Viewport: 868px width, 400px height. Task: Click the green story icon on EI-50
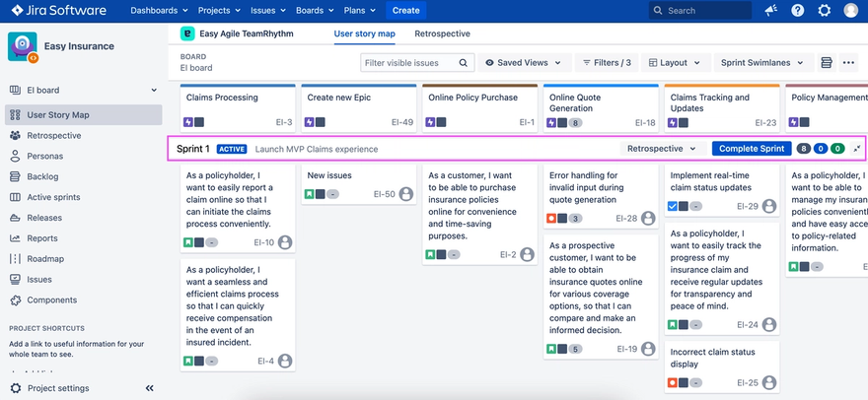(x=310, y=194)
